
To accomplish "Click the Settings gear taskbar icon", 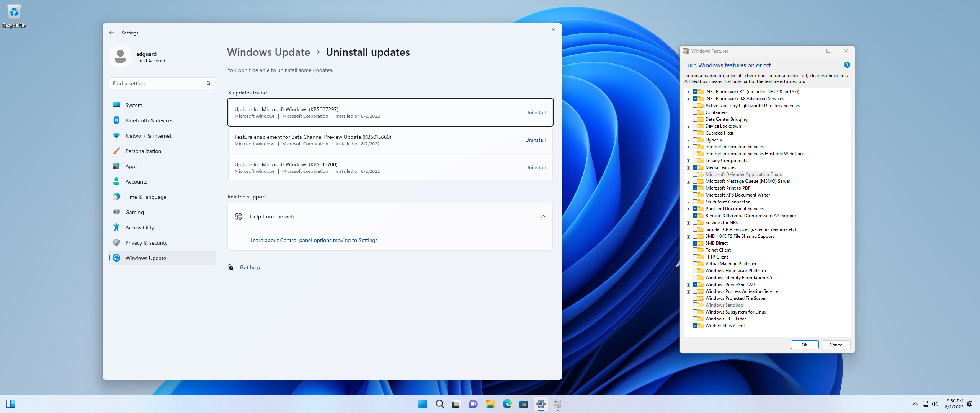I will point(541,404).
